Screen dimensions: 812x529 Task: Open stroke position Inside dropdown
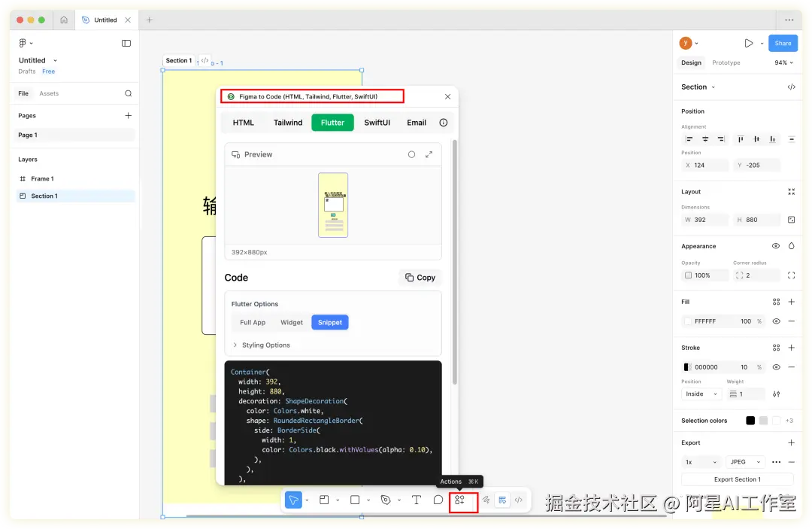point(701,394)
